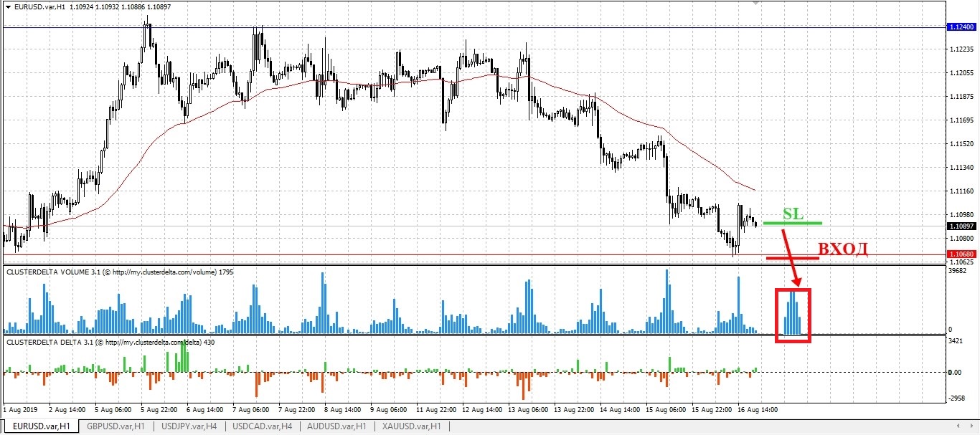980x435 pixels.
Task: Click the -2958 delta scale value
Action: [x=957, y=398]
